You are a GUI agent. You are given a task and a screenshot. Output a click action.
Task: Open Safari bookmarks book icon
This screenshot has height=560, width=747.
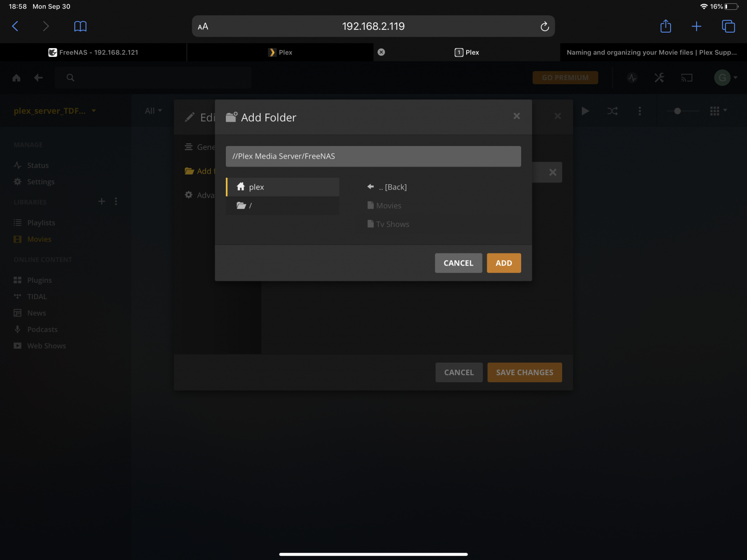click(x=80, y=26)
